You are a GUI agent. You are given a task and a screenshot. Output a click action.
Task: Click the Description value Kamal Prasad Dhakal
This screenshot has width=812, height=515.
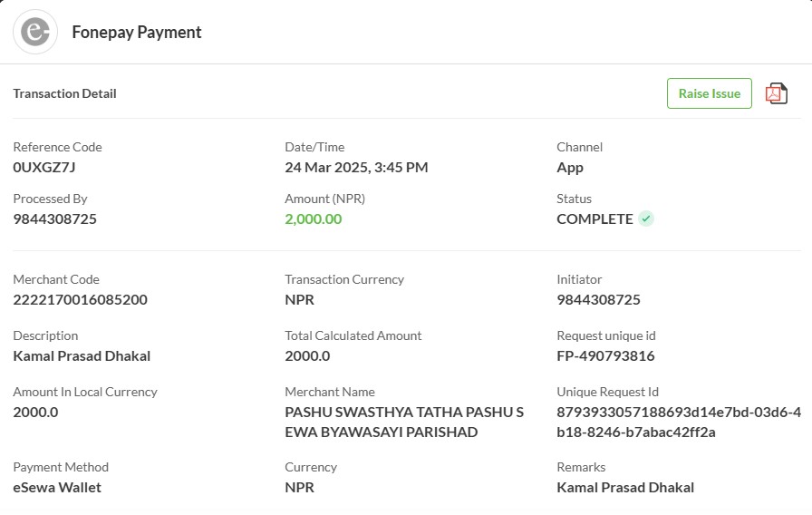[82, 356]
